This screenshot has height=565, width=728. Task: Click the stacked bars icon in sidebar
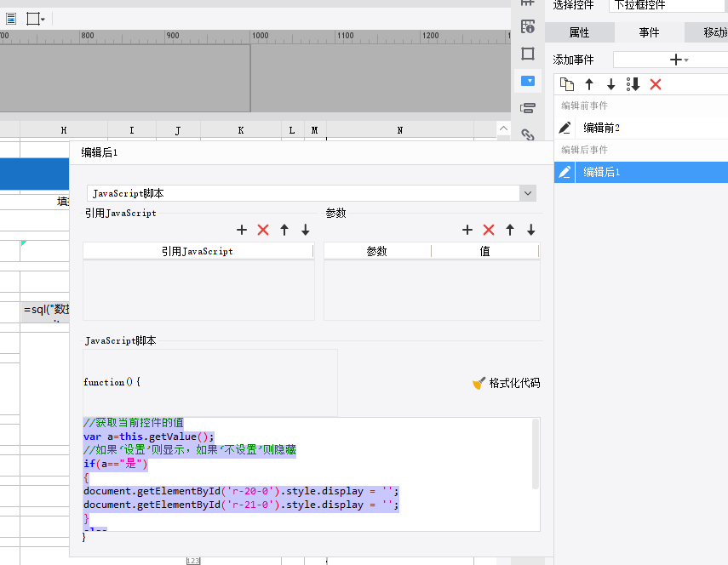528,108
